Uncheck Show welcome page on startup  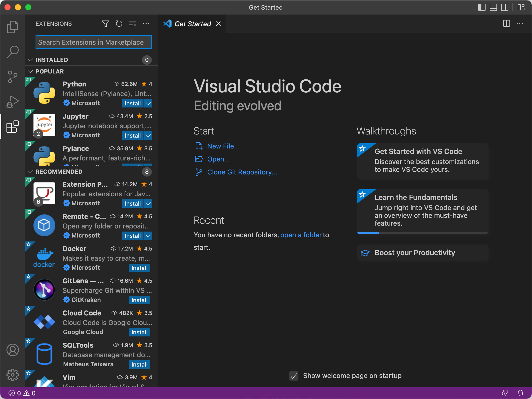coord(294,376)
